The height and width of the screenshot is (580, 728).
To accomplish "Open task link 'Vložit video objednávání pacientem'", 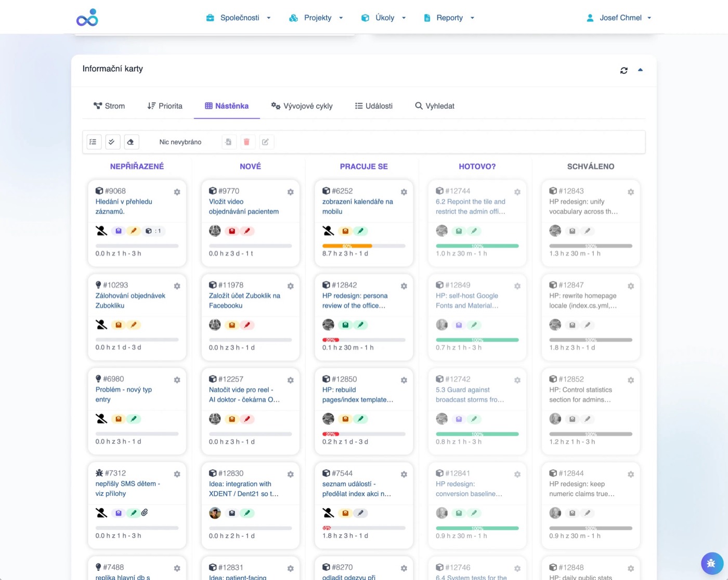I will (x=244, y=207).
